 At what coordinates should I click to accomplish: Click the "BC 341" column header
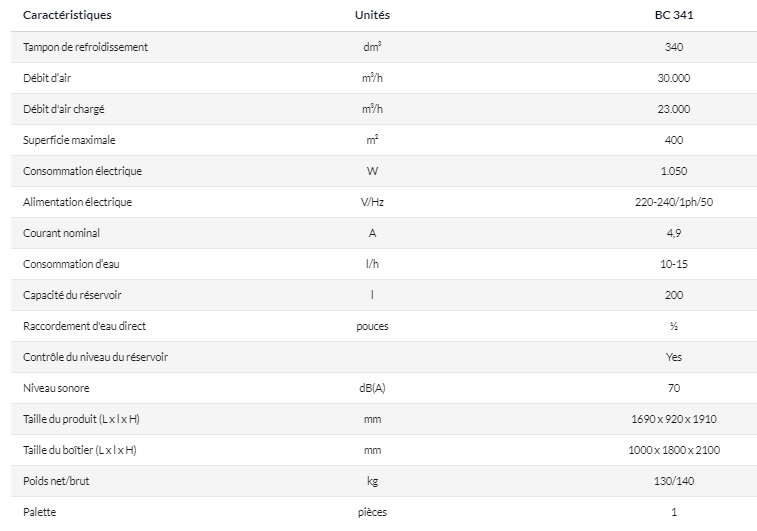(x=673, y=16)
